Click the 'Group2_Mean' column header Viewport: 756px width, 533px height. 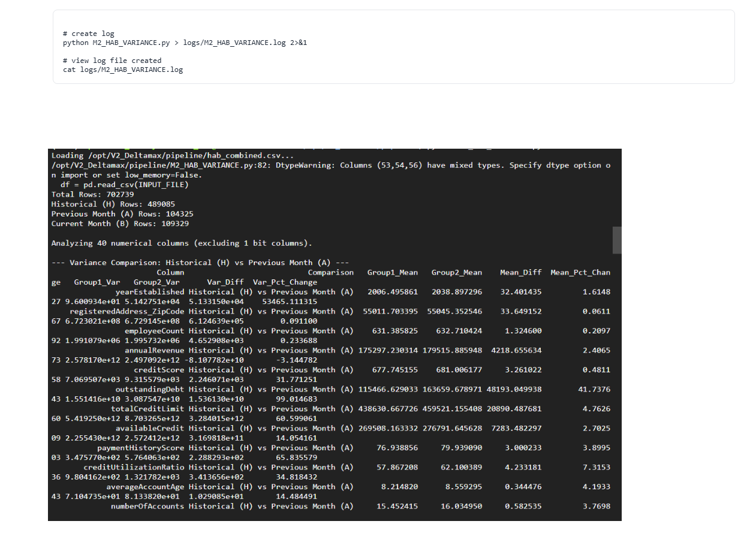pos(456,272)
